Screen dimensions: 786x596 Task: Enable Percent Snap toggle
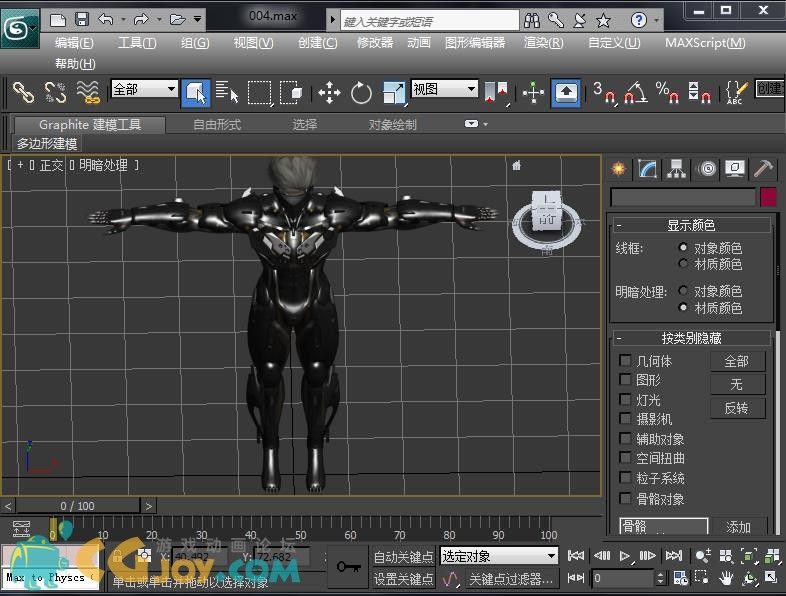(667, 93)
